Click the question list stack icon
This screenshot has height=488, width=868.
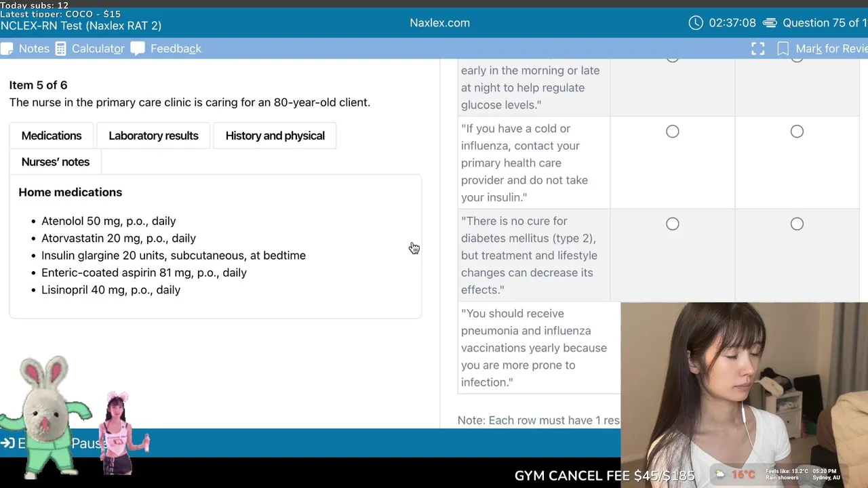[x=770, y=23]
